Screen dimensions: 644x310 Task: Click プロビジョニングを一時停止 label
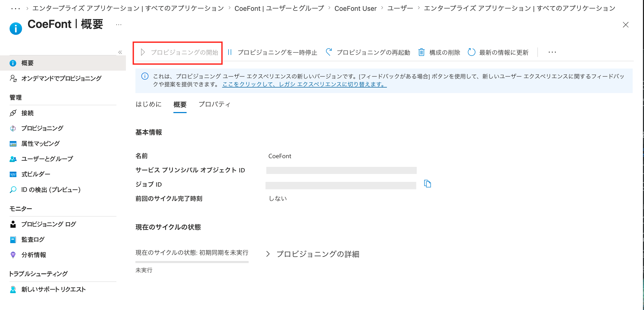coord(277,52)
